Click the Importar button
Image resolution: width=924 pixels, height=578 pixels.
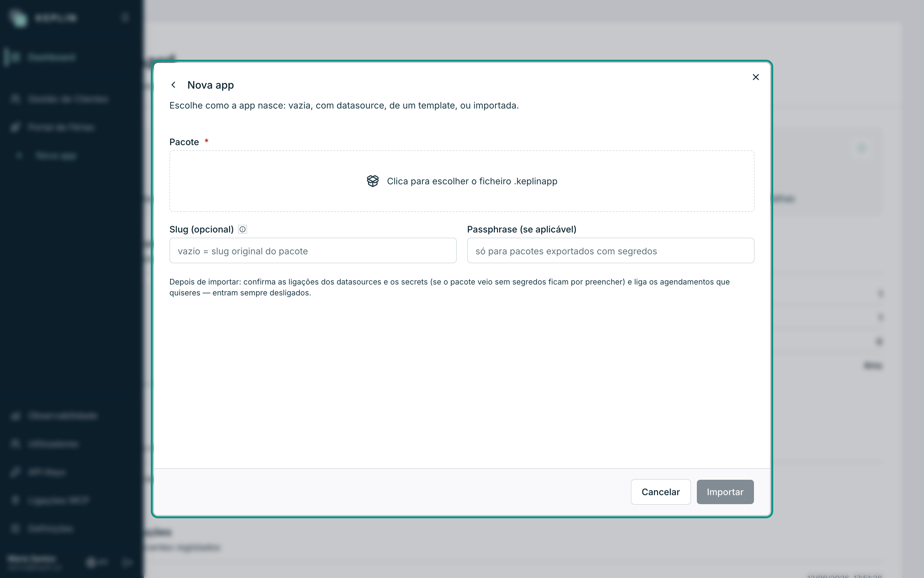coord(725,492)
